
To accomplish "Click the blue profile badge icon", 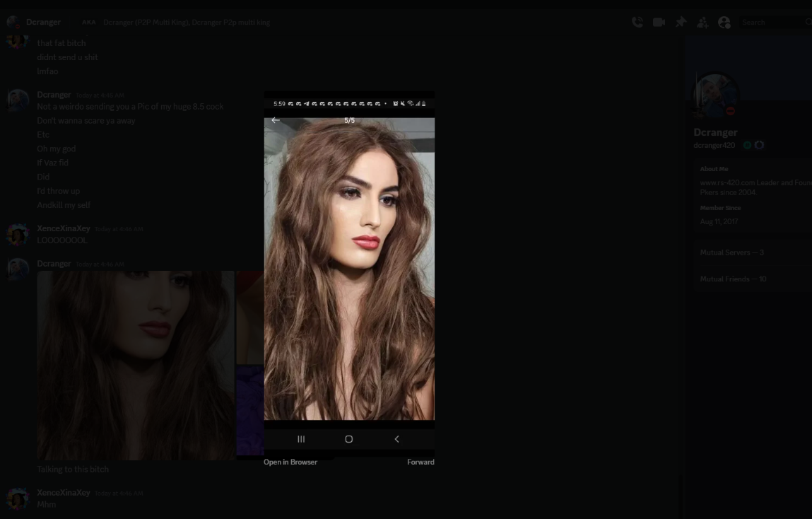I will pos(759,145).
